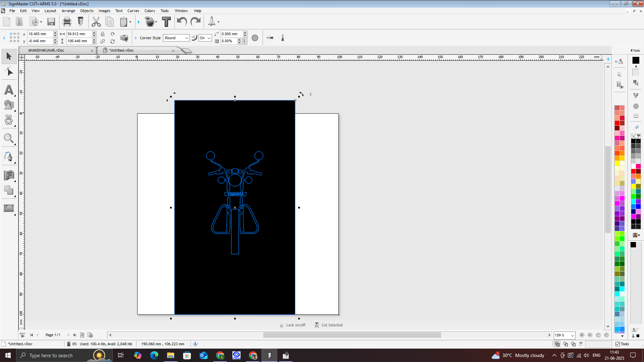Click the Cut scissors icon
Screen dimensions: 644x362
[x=96, y=22]
